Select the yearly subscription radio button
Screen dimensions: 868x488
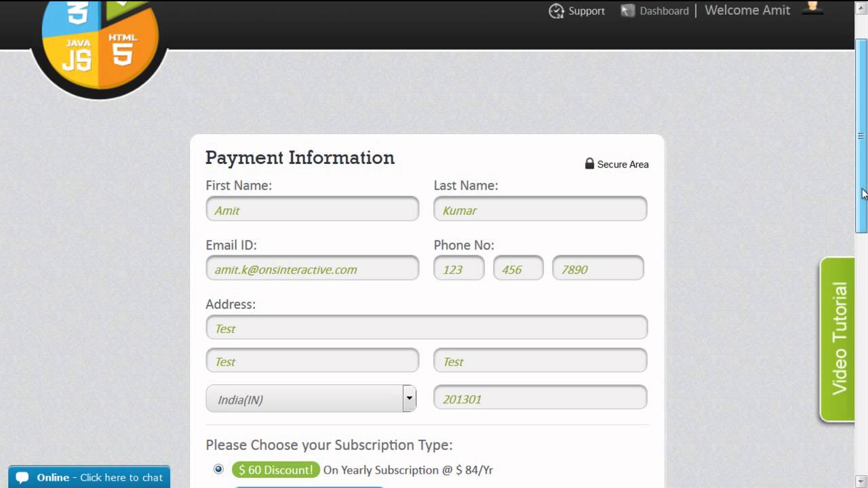218,469
